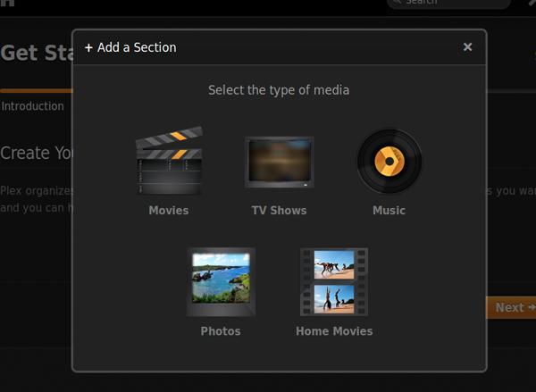Click the plus icon beside Add a Section

click(88, 47)
